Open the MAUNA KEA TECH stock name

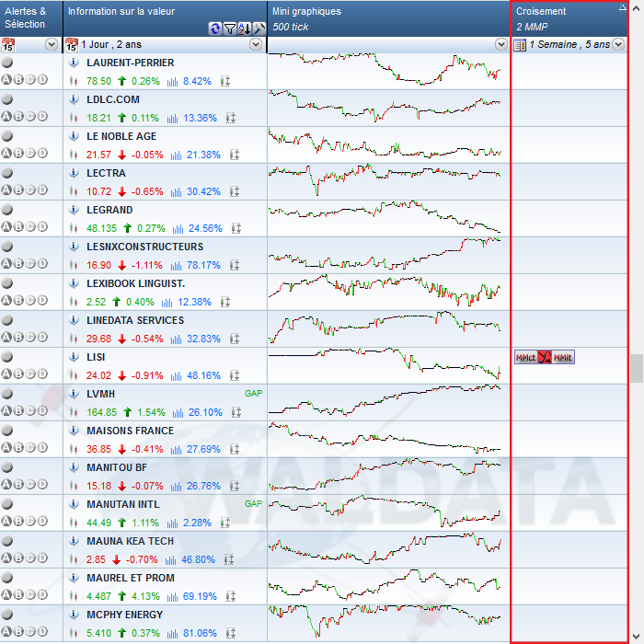[131, 541]
